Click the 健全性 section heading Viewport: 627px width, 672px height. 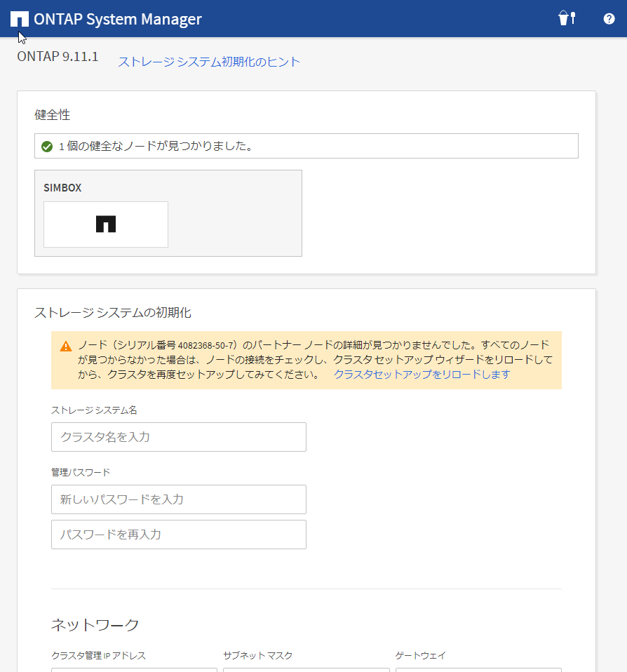click(53, 115)
